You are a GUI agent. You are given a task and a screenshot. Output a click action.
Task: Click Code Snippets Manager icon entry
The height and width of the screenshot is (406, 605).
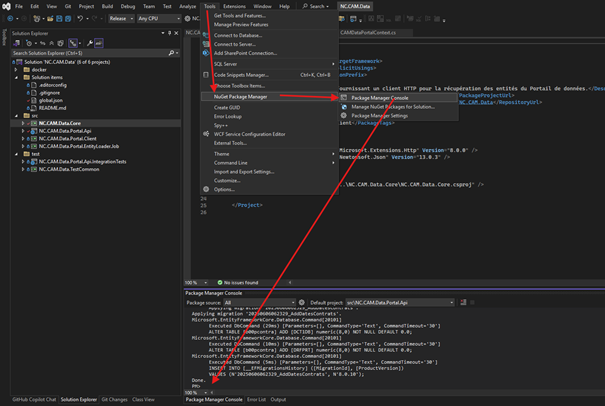[x=206, y=74]
